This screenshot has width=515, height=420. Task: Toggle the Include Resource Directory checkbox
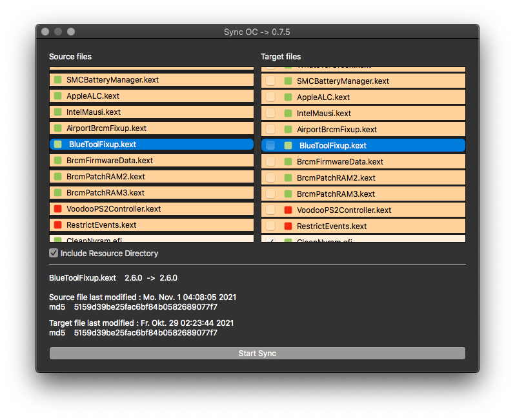(54, 253)
